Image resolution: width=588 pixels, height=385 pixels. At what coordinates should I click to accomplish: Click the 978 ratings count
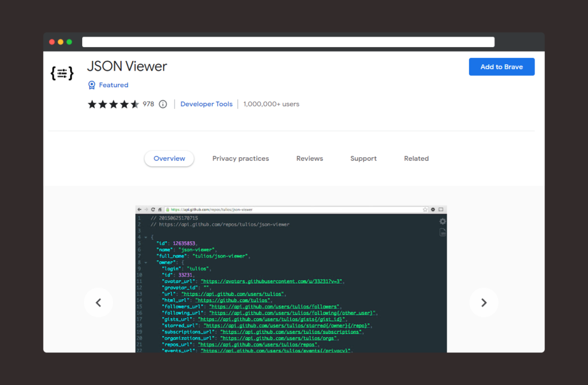[x=148, y=104]
